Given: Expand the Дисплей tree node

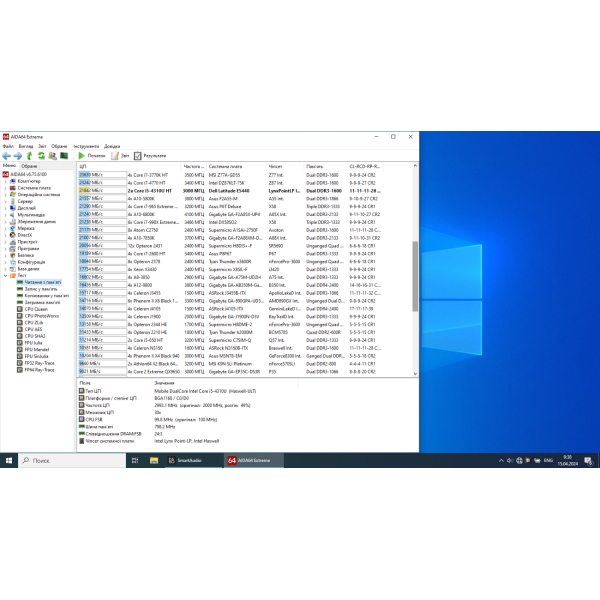Looking at the screenshot, I should click(5, 208).
